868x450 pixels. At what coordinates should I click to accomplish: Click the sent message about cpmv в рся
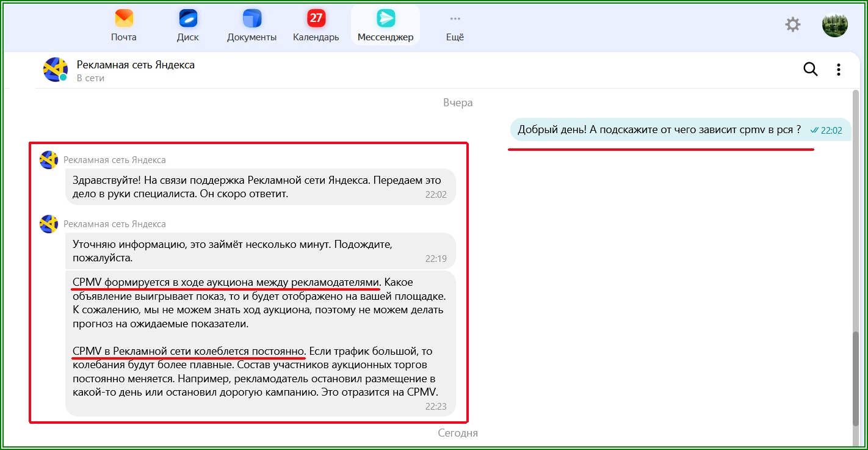click(x=659, y=129)
